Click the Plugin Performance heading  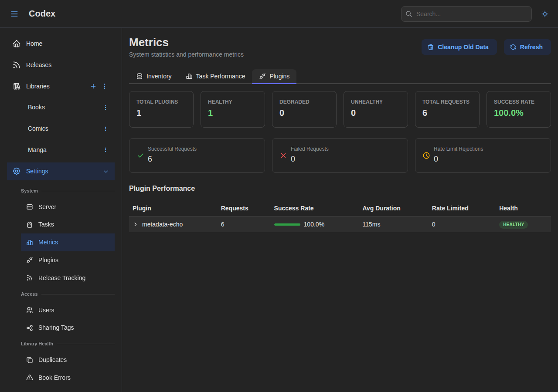(162, 188)
